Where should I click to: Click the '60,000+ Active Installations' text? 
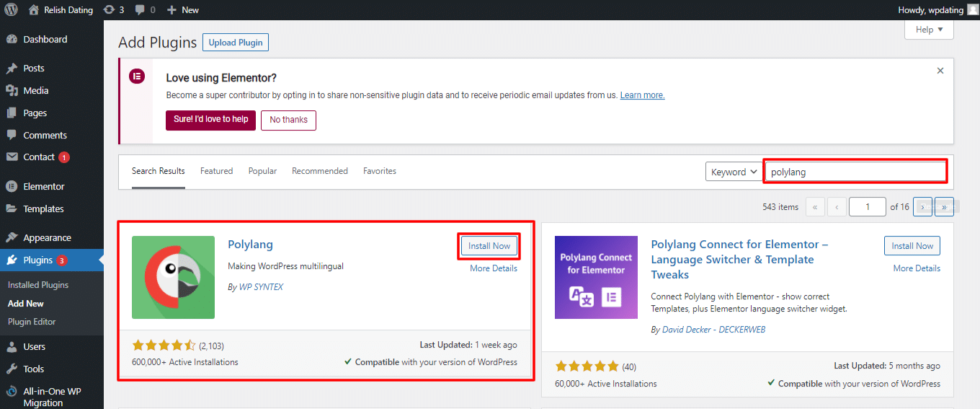tap(606, 384)
